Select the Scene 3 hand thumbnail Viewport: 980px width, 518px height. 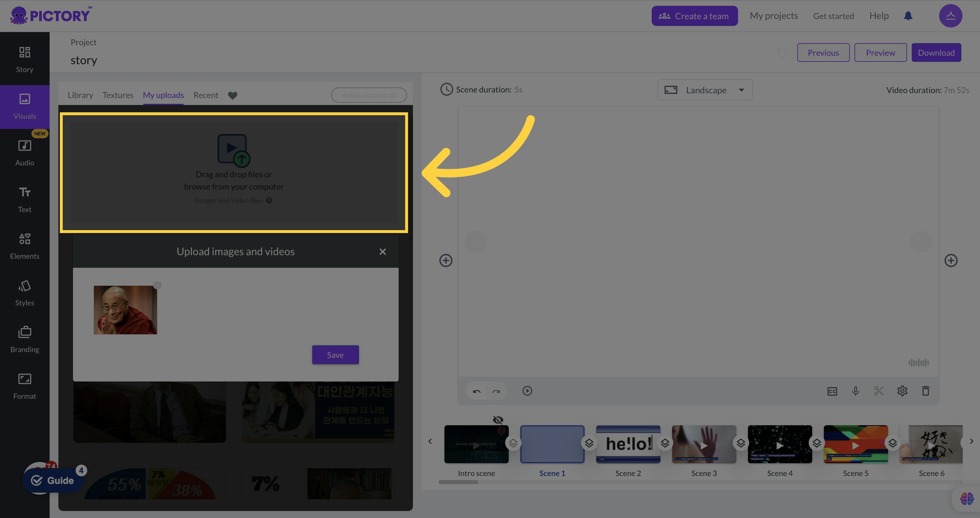click(x=704, y=444)
